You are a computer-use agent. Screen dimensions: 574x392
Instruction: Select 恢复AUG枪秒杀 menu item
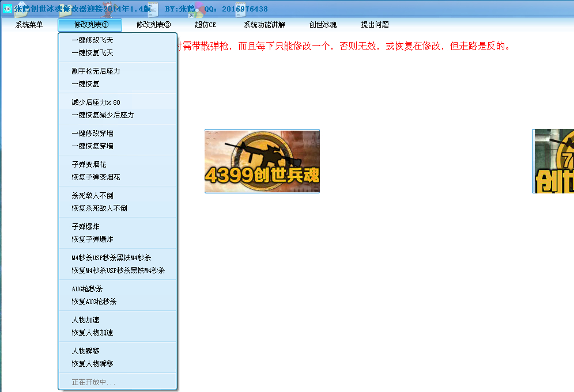[118, 302]
